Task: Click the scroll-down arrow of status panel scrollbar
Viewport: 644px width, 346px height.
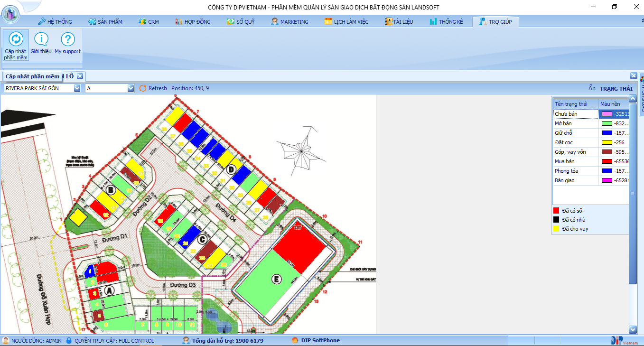Action: 633,329
